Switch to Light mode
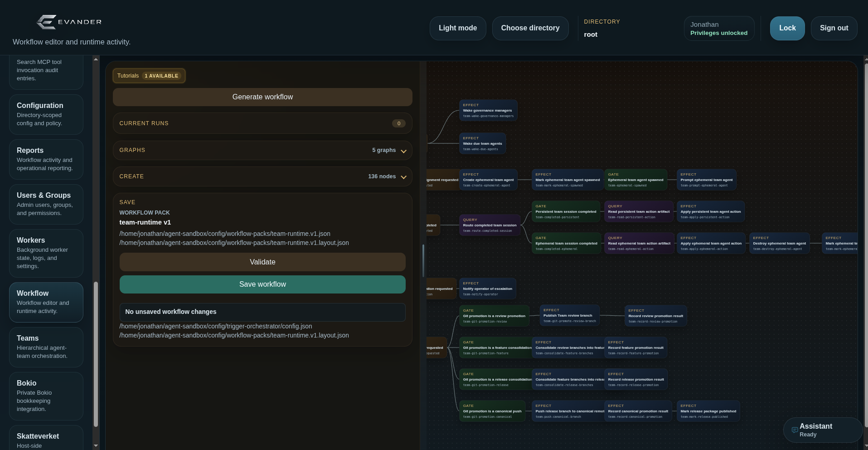Screen dimensions: 868x450 pyautogui.click(x=458, y=28)
